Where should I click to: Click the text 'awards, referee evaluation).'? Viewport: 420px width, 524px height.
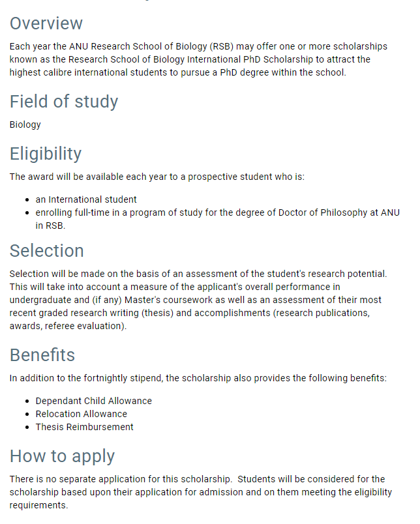(x=68, y=326)
